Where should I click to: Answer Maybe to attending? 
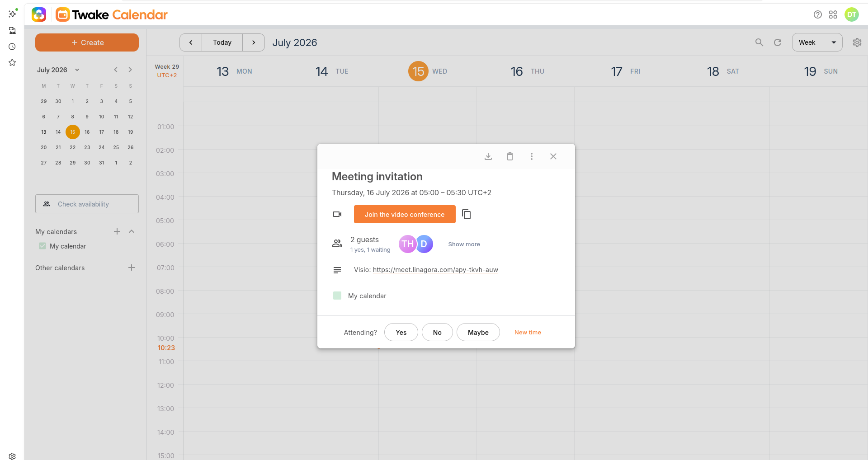click(478, 332)
